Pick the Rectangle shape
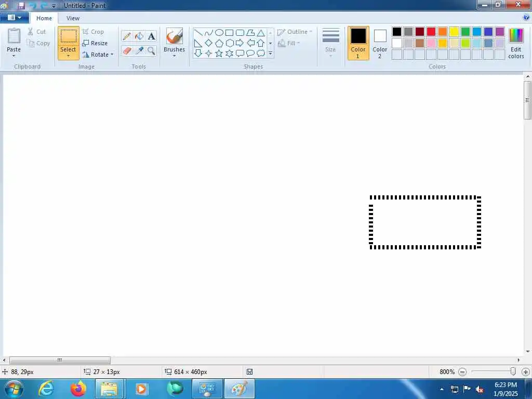This screenshot has width=532, height=399. pos(229,33)
